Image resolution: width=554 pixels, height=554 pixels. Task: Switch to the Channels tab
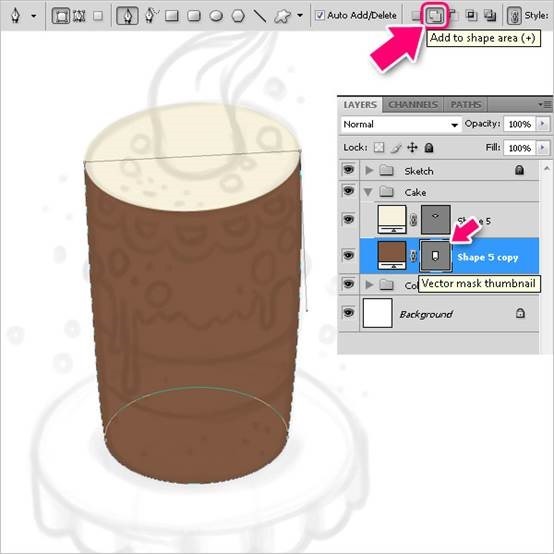click(x=413, y=105)
